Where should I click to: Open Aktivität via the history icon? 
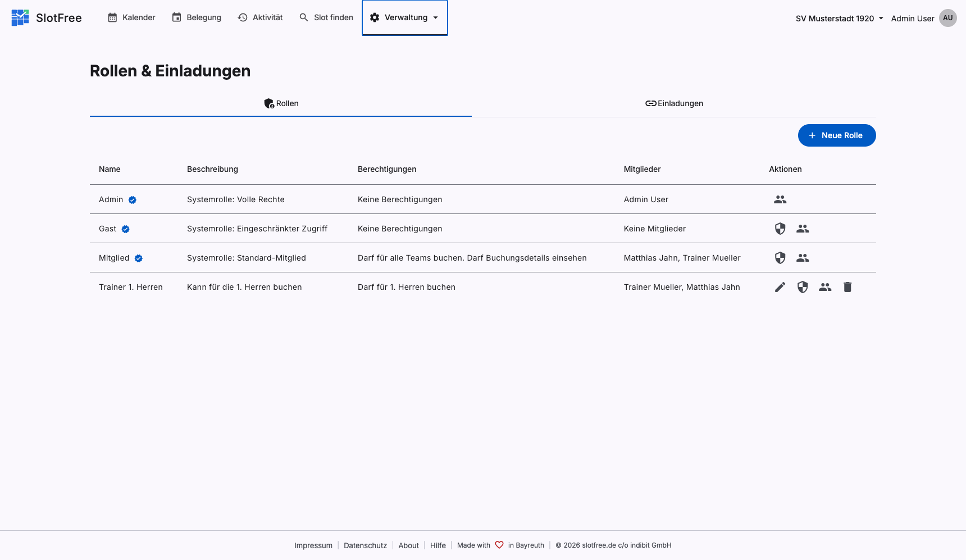(243, 17)
